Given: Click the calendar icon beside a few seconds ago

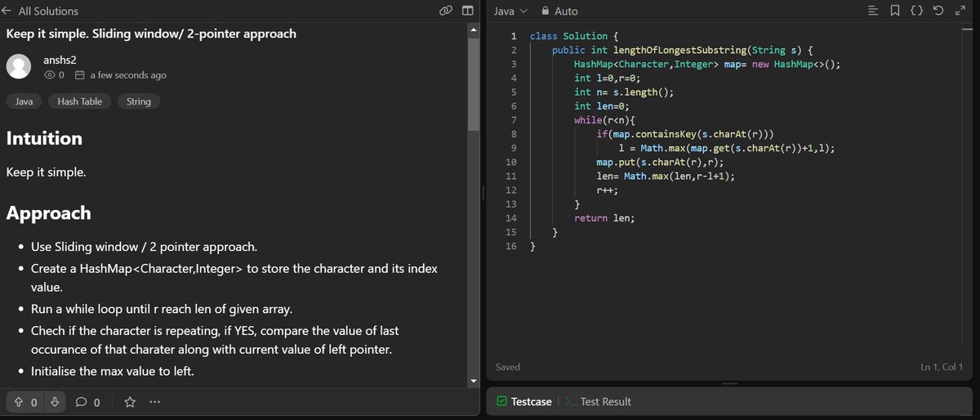Looking at the screenshot, I should 79,75.
